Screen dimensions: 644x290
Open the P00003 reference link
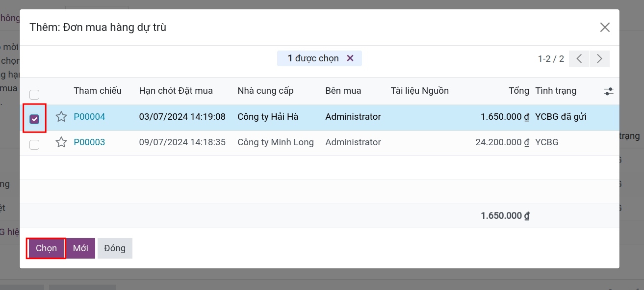point(89,142)
